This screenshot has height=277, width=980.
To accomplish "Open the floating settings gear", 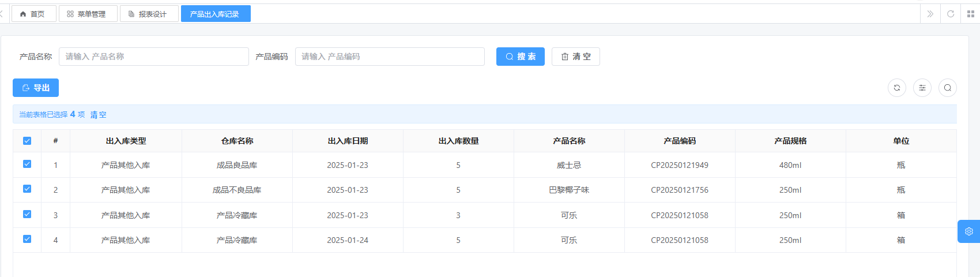I will click(x=968, y=231).
